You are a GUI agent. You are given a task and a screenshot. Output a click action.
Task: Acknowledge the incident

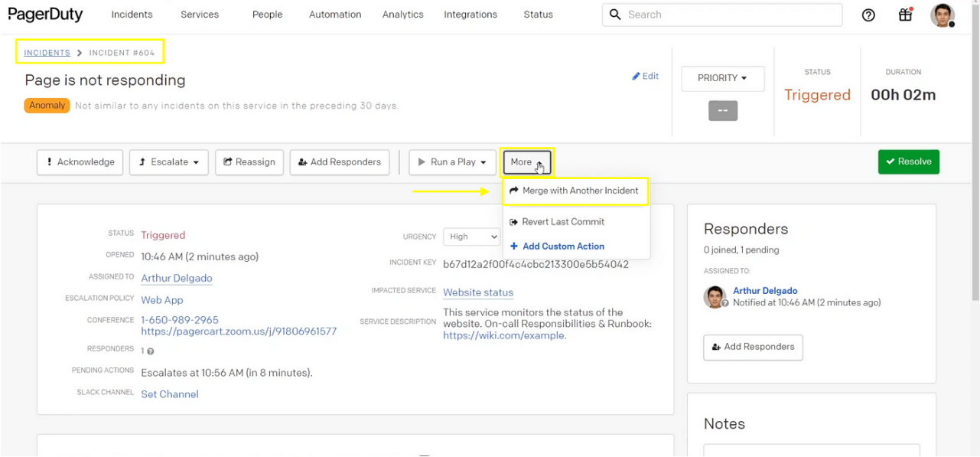[x=80, y=162]
